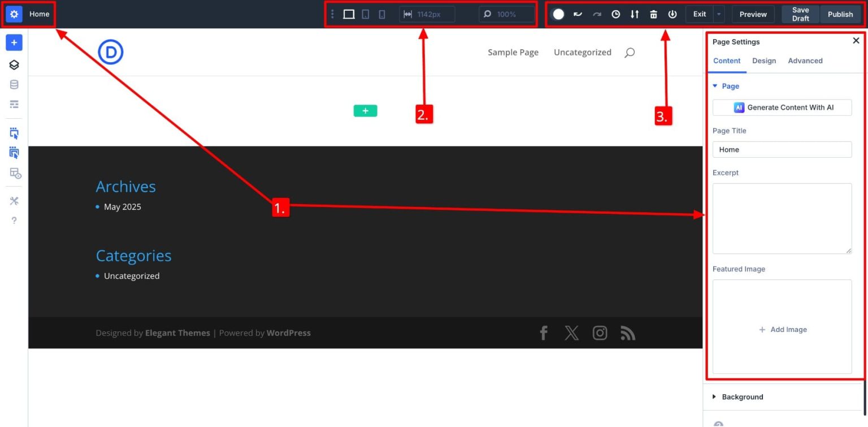Screen dimensions: 868x427
Task: Open the Exit dropdown arrow
Action: pos(719,14)
